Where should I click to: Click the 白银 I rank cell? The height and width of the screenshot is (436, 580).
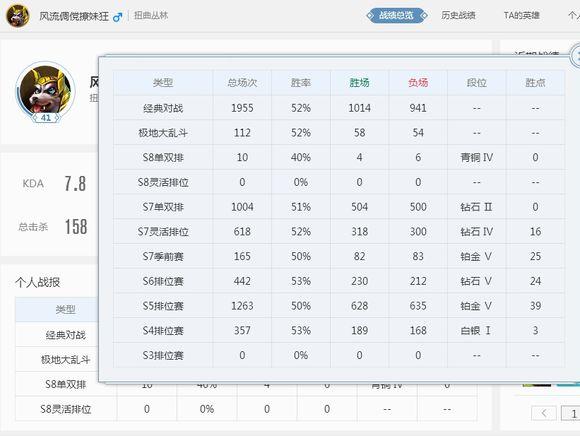(x=476, y=331)
